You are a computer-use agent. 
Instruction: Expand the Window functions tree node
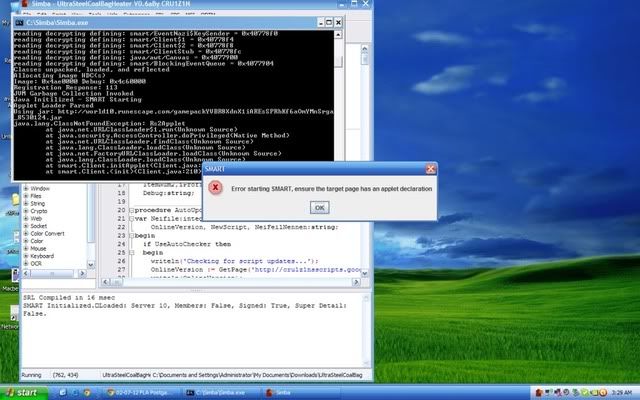[25, 188]
